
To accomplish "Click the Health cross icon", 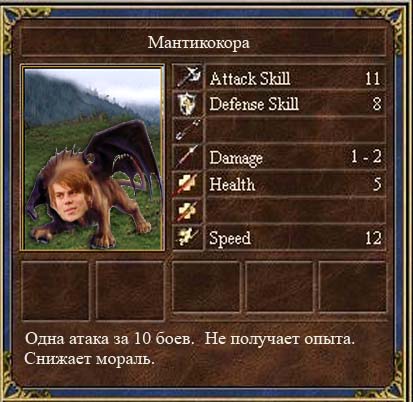I will pos(189,184).
